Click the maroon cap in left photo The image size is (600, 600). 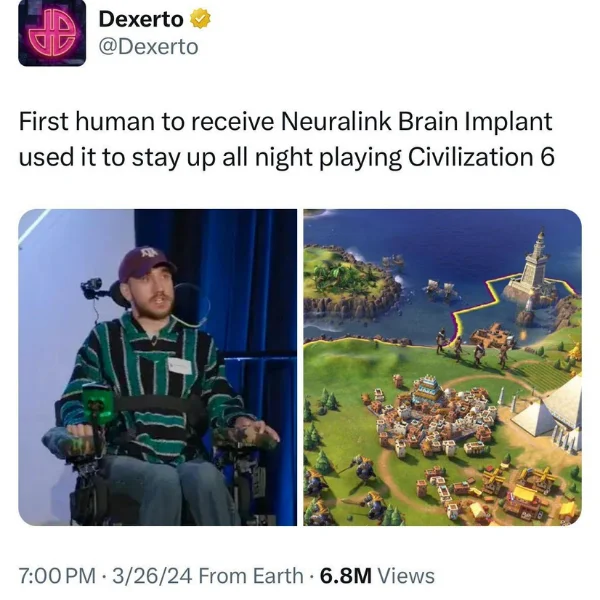tap(145, 264)
